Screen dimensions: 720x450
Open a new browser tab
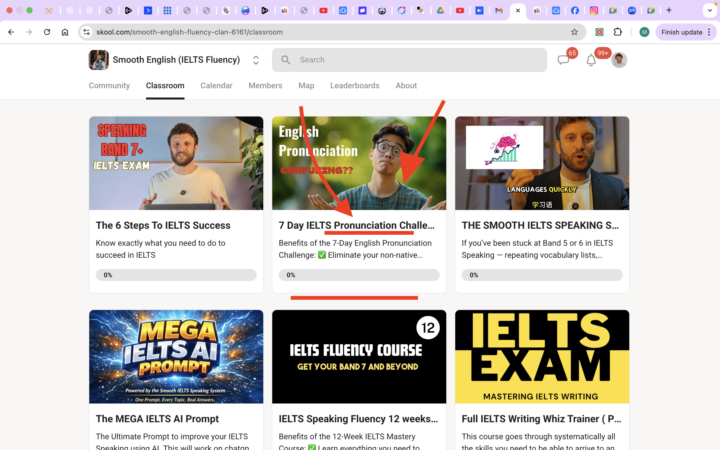[x=669, y=10]
